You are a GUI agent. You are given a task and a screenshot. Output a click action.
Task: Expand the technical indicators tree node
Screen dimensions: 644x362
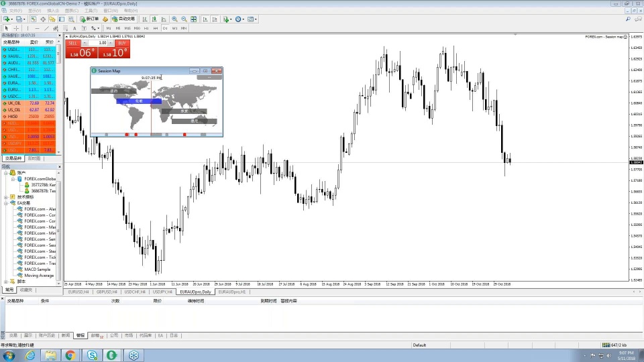point(7,197)
